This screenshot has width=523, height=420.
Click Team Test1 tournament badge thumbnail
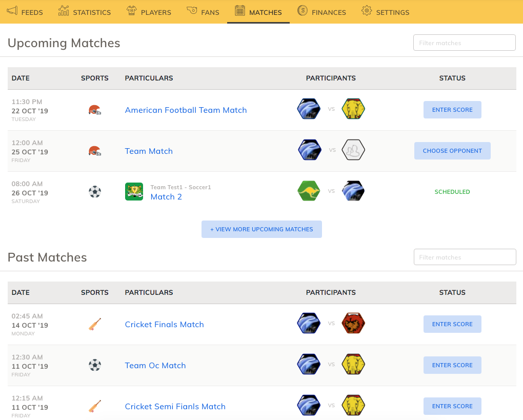[x=134, y=191]
